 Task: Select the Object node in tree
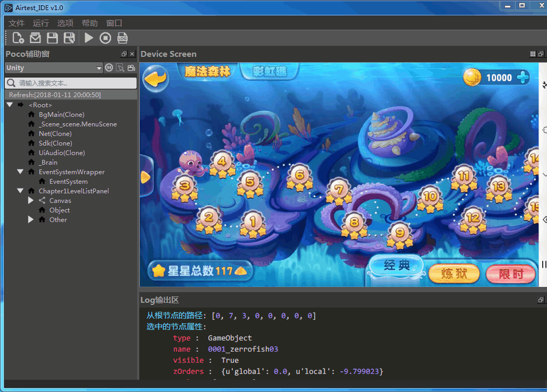60,210
